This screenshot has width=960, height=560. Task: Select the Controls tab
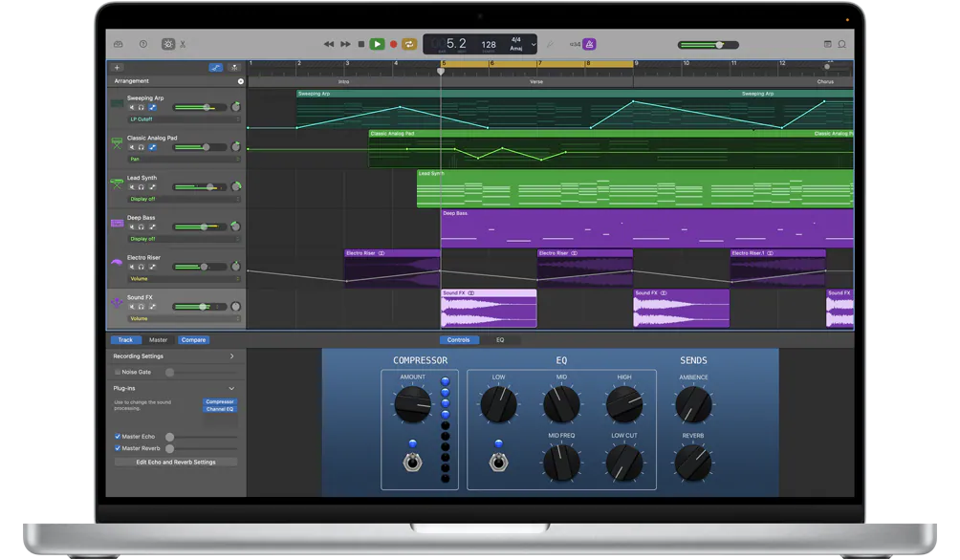click(x=459, y=339)
